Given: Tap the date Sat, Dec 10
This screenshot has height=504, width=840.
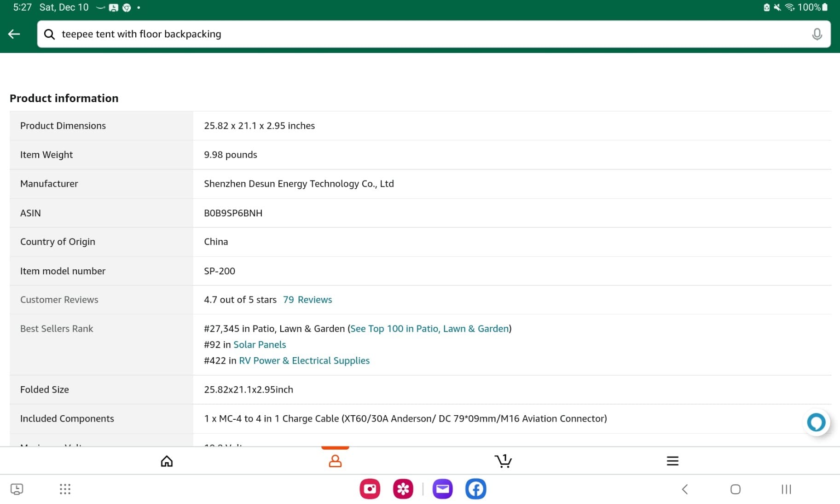Looking at the screenshot, I should pyautogui.click(x=64, y=7).
